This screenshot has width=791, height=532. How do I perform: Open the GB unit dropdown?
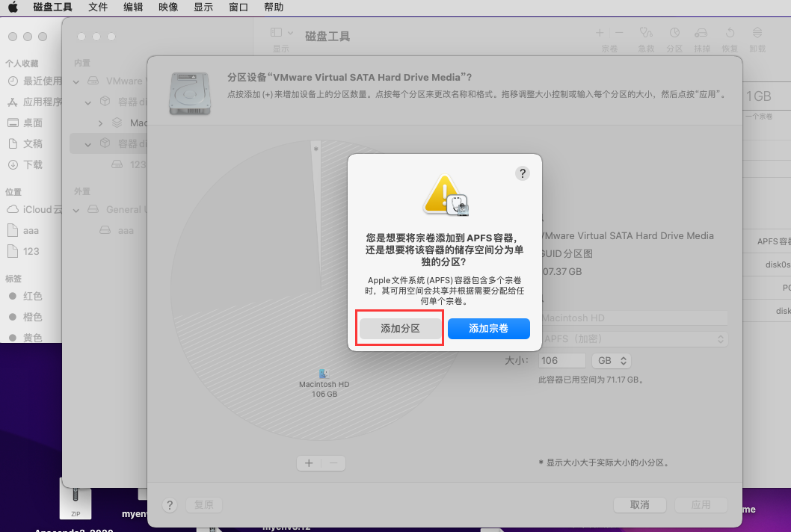click(x=612, y=361)
